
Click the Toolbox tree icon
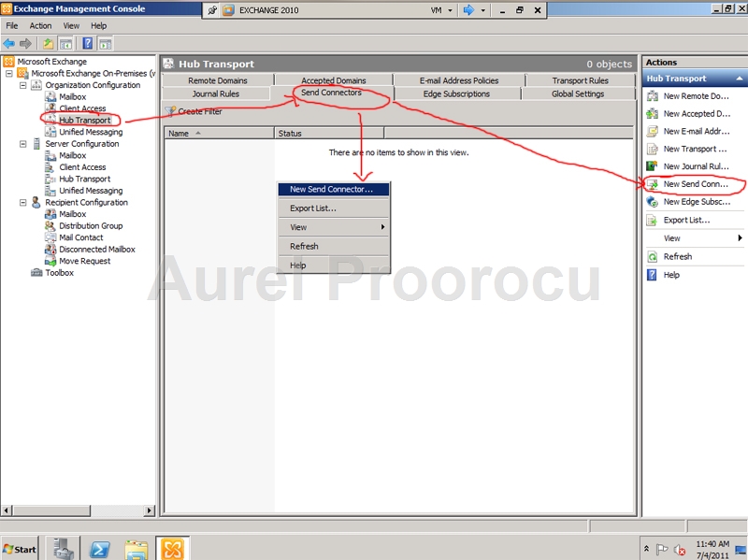[36, 273]
